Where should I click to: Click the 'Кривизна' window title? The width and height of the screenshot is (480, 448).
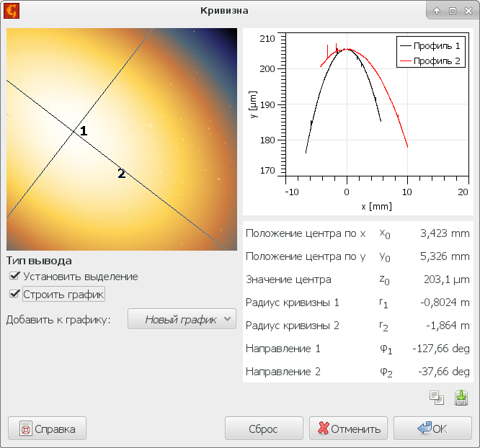coord(224,11)
